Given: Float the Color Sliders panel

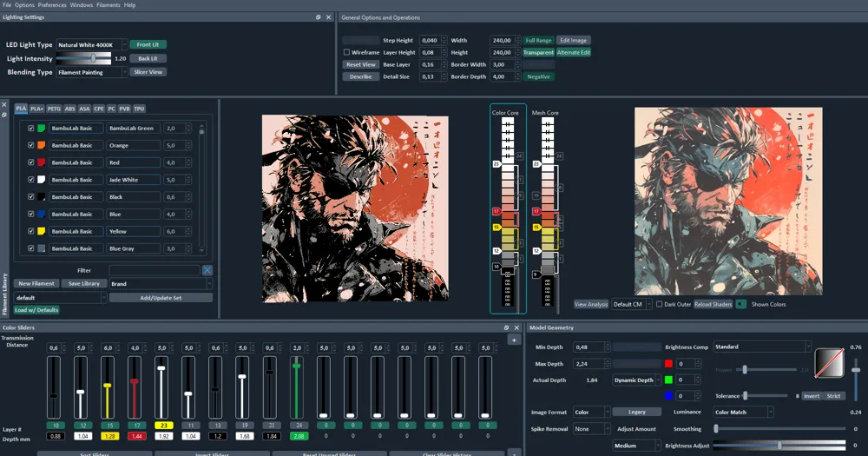Looking at the screenshot, I should (x=506, y=327).
